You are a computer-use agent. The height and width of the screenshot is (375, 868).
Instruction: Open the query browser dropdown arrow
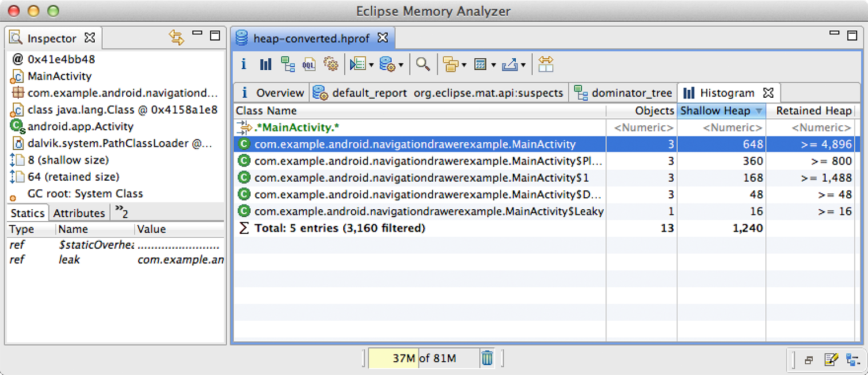coord(371,65)
